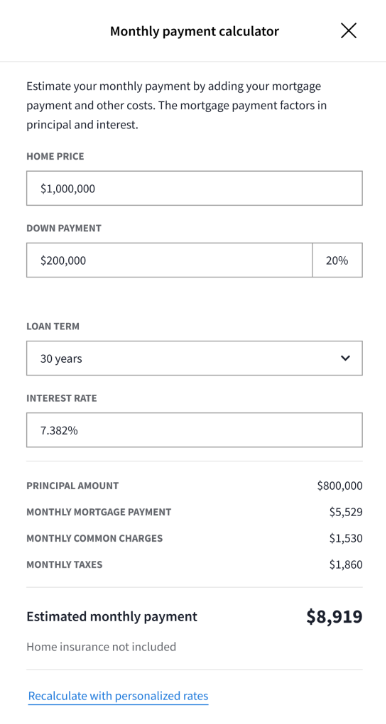Click the Interest Rate label
Viewport: 386px width, 724px height.
[62, 398]
